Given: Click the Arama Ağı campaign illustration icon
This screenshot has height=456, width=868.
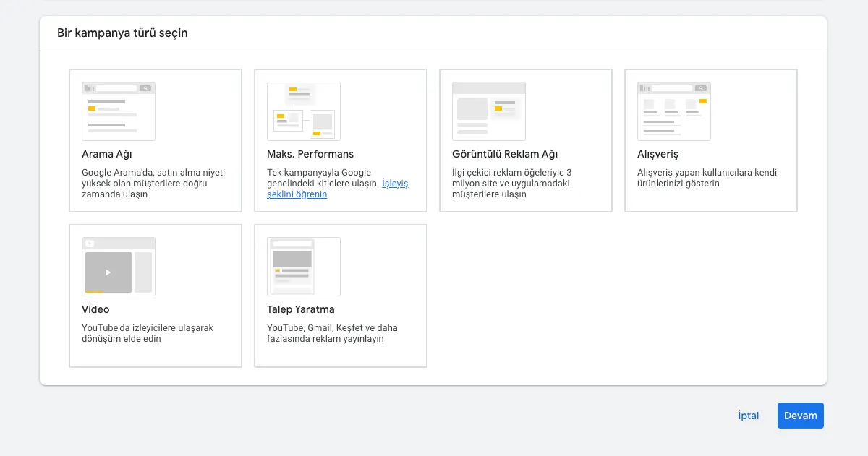Looking at the screenshot, I should click(x=119, y=111).
